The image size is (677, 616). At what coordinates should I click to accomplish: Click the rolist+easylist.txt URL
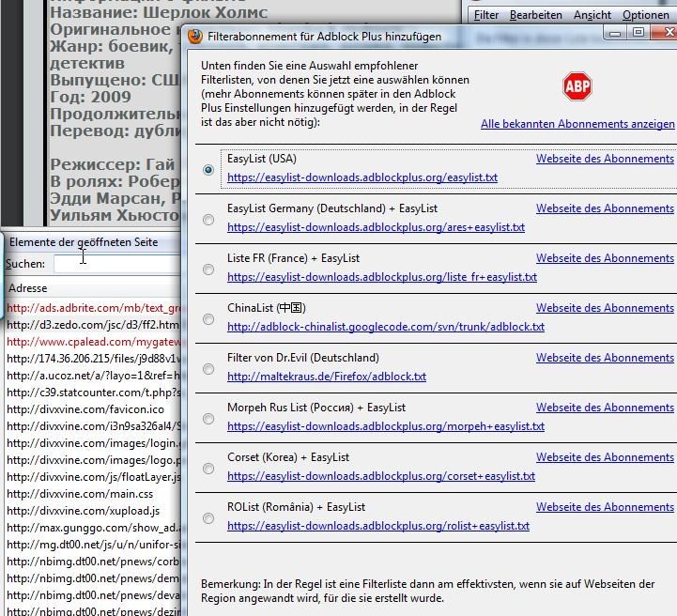(378, 526)
